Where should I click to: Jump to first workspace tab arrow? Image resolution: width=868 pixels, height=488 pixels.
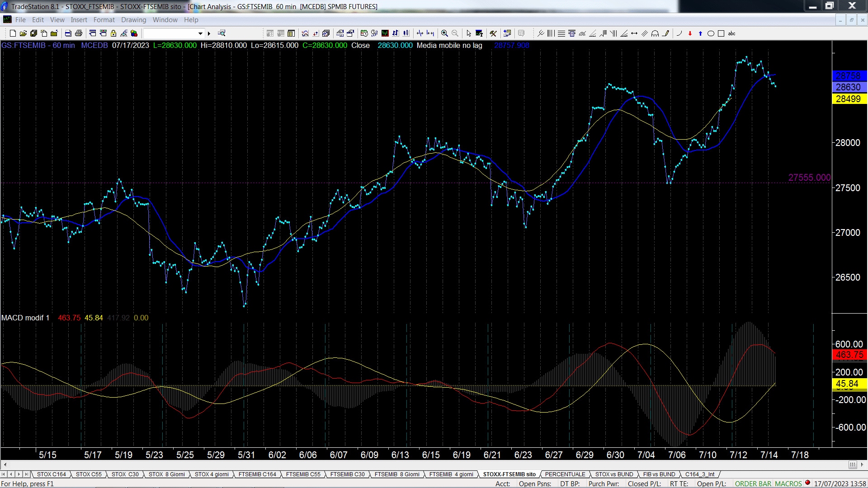(4, 474)
